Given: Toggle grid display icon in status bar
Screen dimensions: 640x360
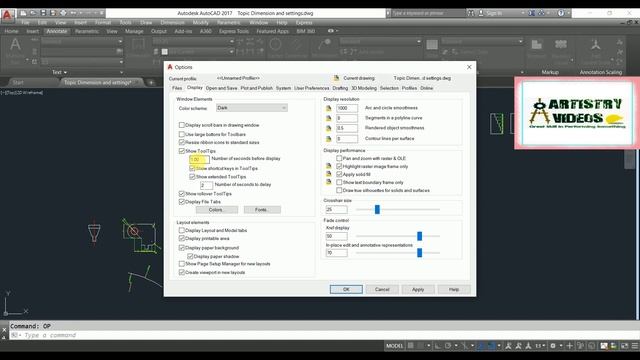Looking at the screenshot, I should click(x=411, y=346).
